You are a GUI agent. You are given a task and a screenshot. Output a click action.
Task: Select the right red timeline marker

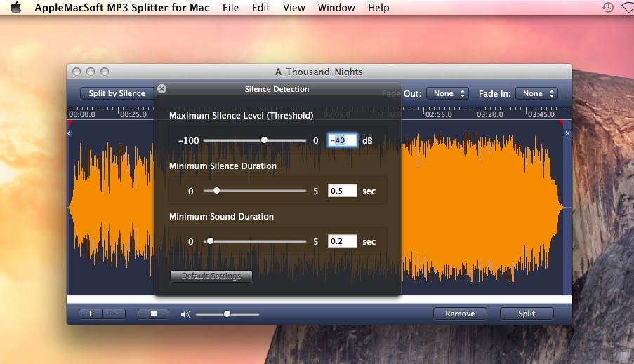point(561,123)
